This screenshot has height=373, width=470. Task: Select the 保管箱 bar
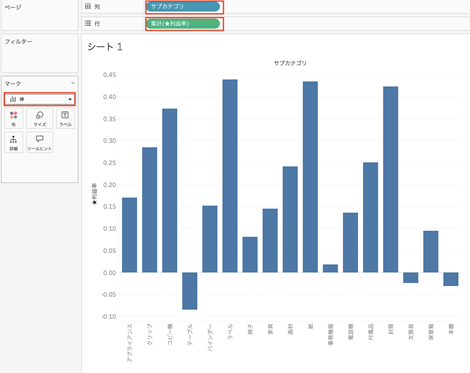point(431,252)
